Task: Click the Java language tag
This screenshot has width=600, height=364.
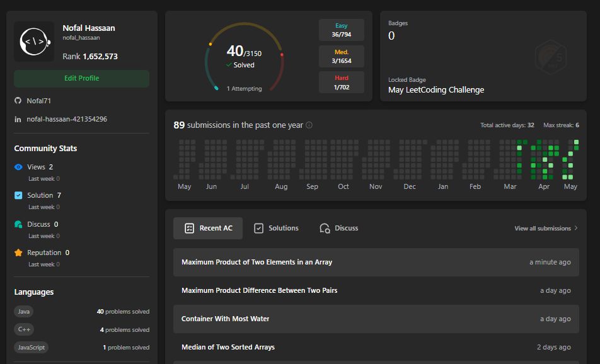Action: click(x=24, y=312)
